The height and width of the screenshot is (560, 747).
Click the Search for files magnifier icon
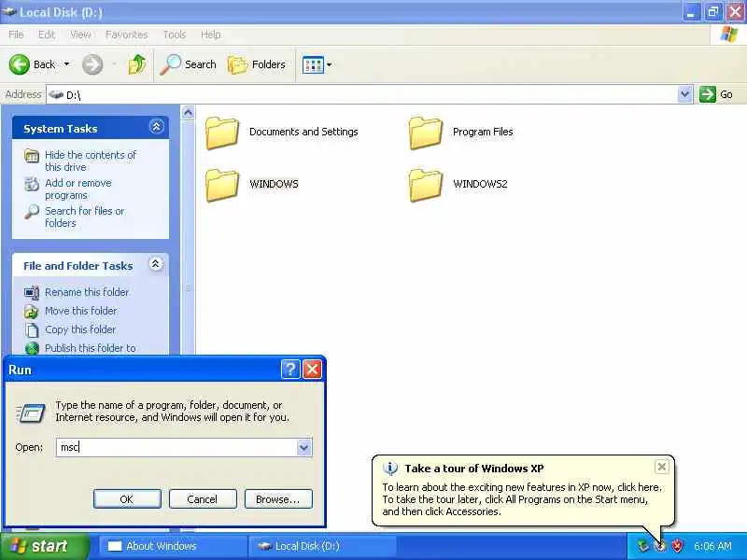pyautogui.click(x=32, y=212)
